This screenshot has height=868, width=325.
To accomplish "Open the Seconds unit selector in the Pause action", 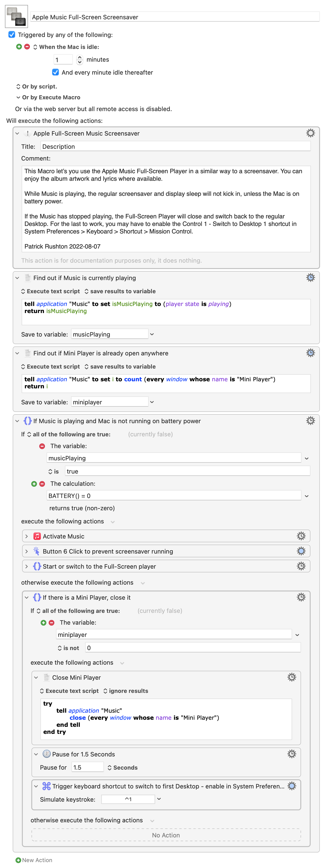I will (x=122, y=767).
